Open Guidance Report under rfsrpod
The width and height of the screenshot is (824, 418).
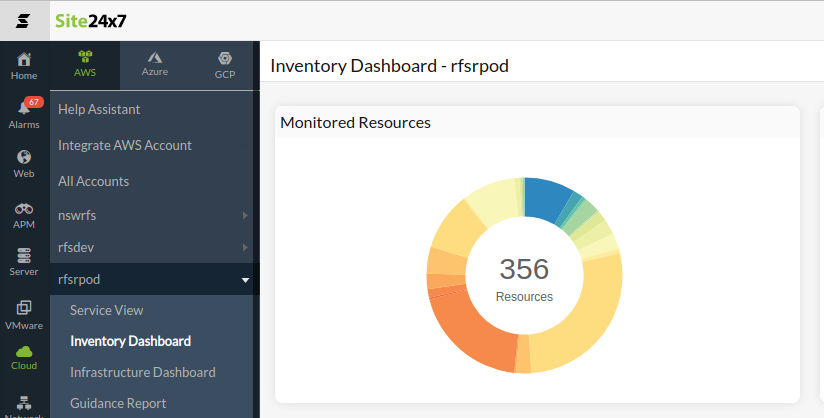pyautogui.click(x=118, y=403)
